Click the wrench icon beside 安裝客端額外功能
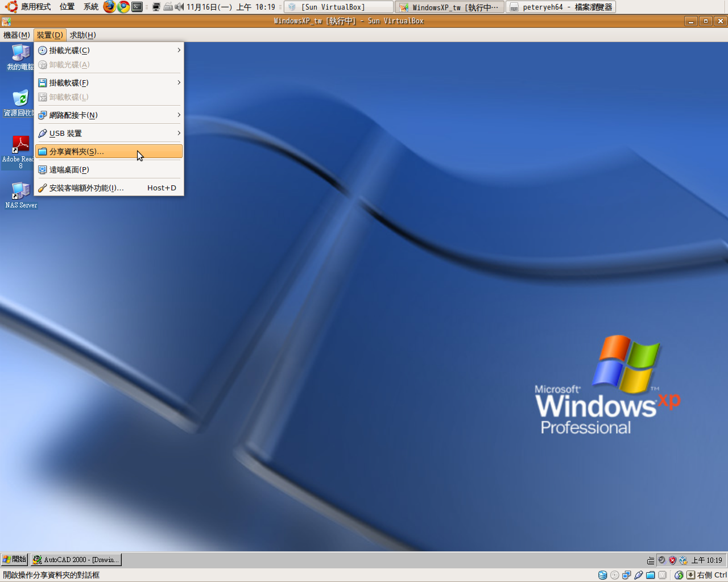 [x=43, y=188]
